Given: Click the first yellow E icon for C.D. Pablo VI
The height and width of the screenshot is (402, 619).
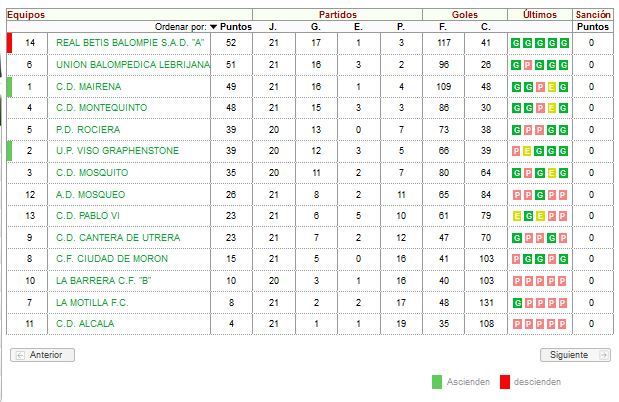Looking at the screenshot, I should pos(517,216).
